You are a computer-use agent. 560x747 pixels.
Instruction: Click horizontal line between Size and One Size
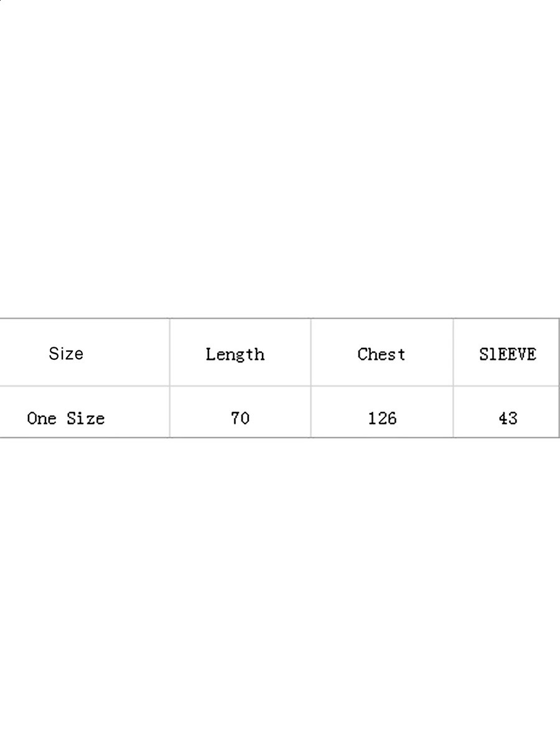[x=66, y=386]
